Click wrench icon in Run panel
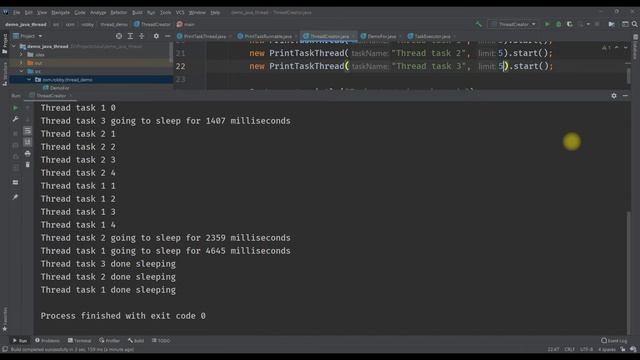Viewport: 640px width, 360px height. 15,119
